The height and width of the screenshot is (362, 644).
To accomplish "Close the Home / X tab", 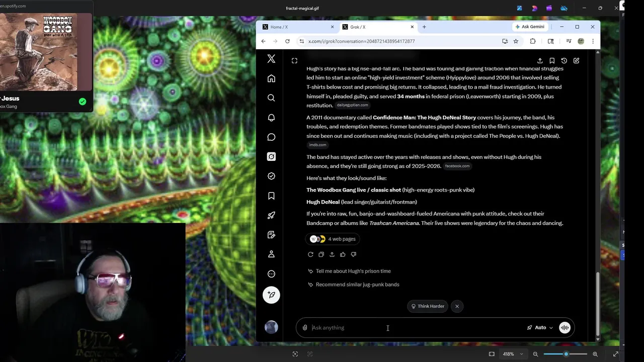I will coord(332,27).
